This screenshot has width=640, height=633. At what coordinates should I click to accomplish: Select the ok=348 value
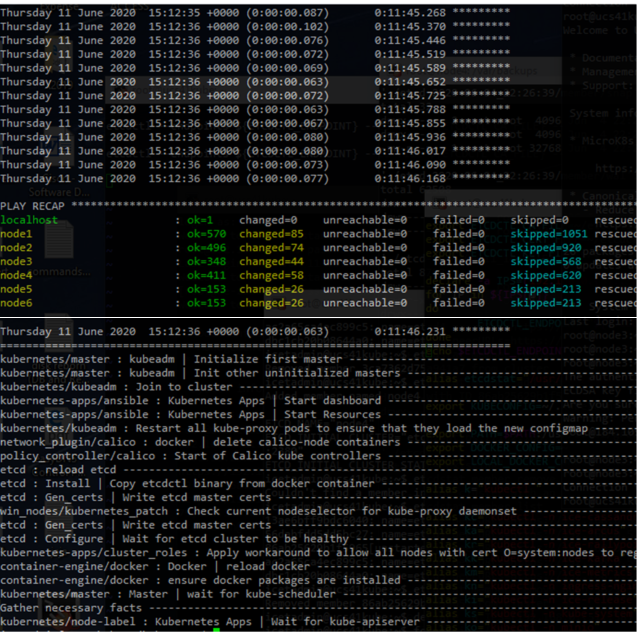tap(206, 262)
